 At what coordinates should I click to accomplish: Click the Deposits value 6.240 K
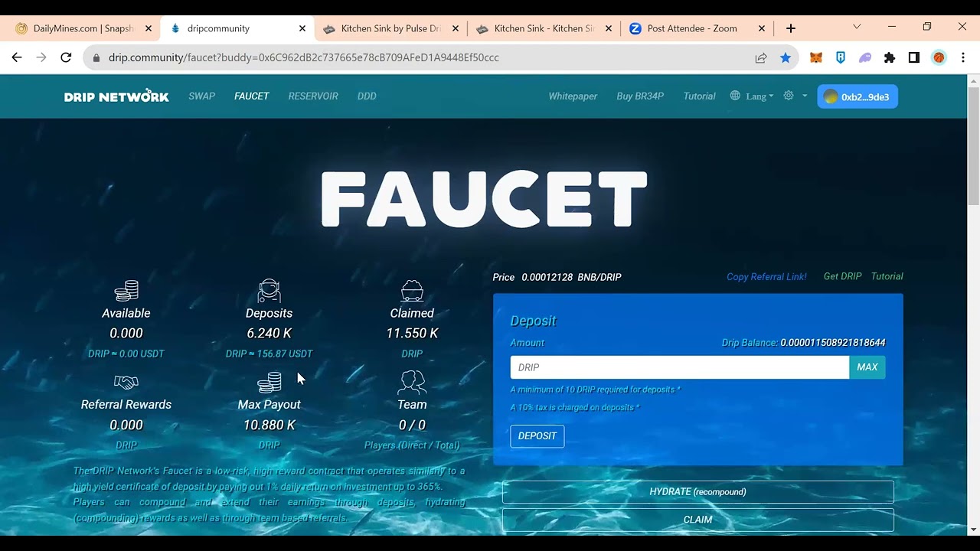(269, 333)
